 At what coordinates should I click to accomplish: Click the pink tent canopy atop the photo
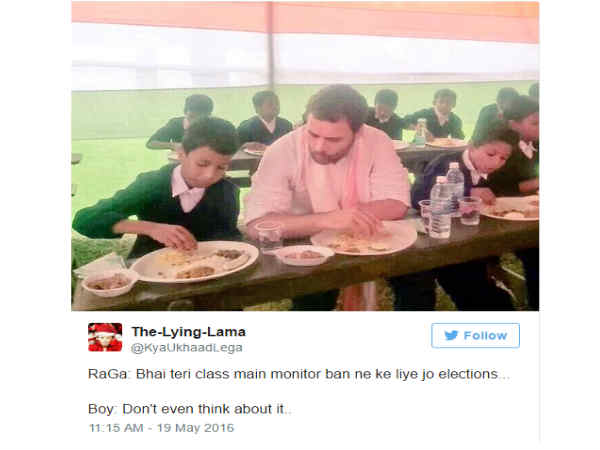(305, 19)
